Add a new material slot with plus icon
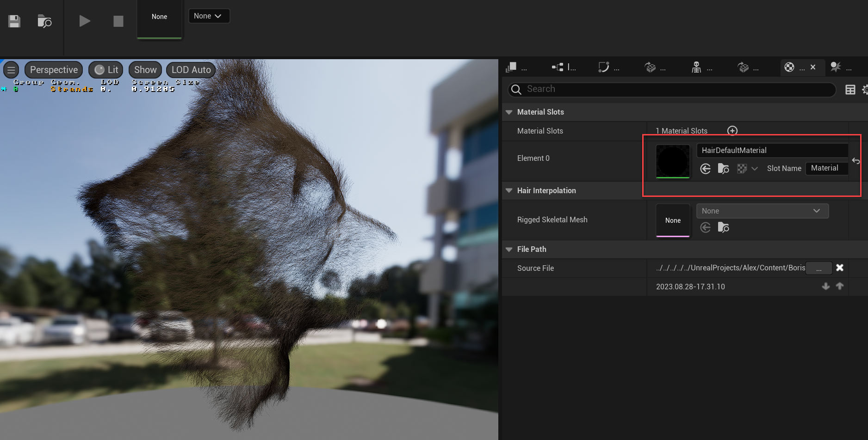The width and height of the screenshot is (868, 440). (x=732, y=131)
